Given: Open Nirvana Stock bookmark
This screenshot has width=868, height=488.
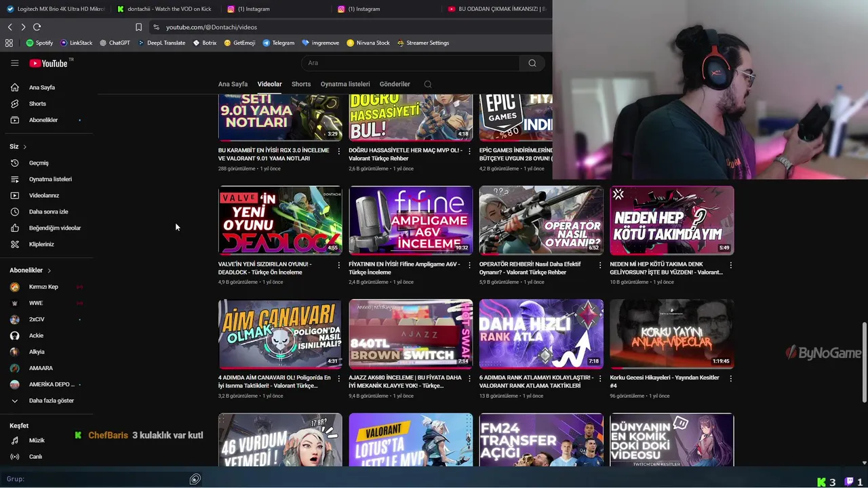Looking at the screenshot, I should coord(368,43).
